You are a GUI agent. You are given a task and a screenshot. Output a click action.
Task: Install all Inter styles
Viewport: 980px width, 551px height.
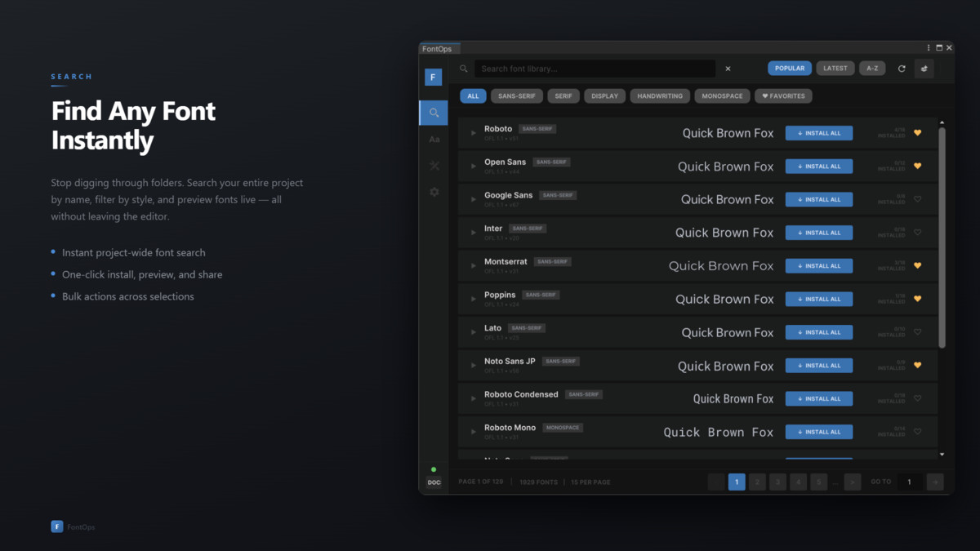819,233
